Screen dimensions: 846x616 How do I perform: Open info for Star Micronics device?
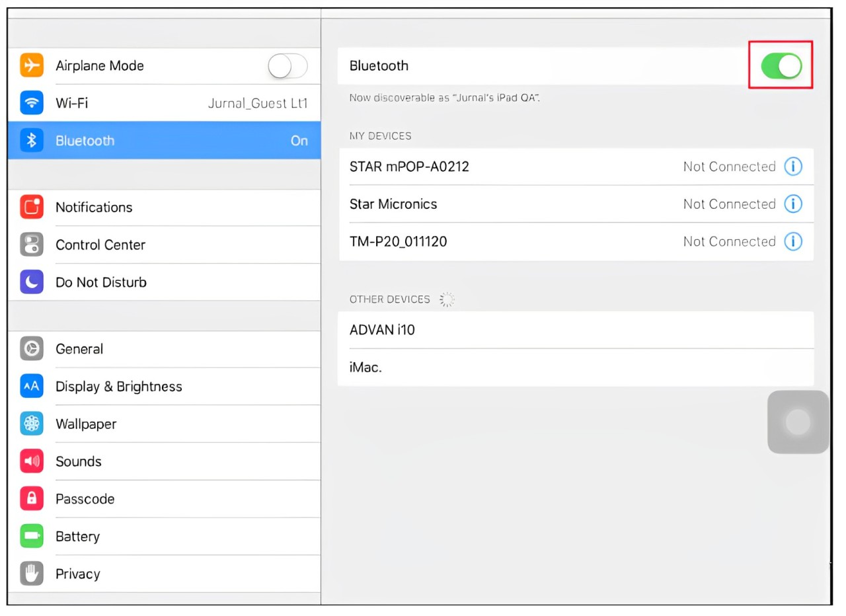click(x=793, y=204)
